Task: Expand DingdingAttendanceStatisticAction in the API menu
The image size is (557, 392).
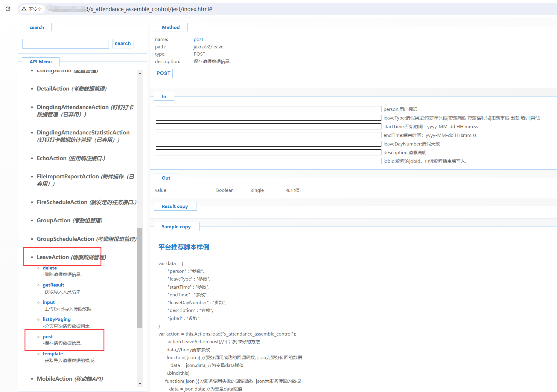Action: [83, 136]
